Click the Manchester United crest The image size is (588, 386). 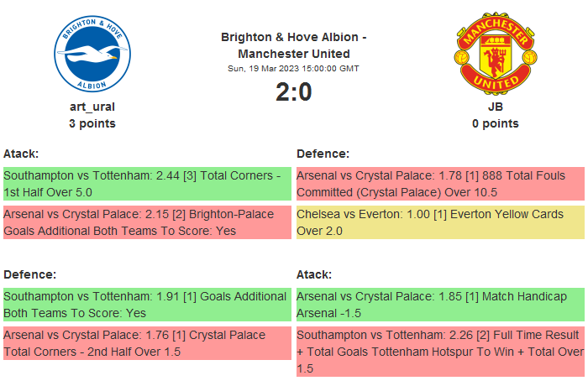(495, 55)
